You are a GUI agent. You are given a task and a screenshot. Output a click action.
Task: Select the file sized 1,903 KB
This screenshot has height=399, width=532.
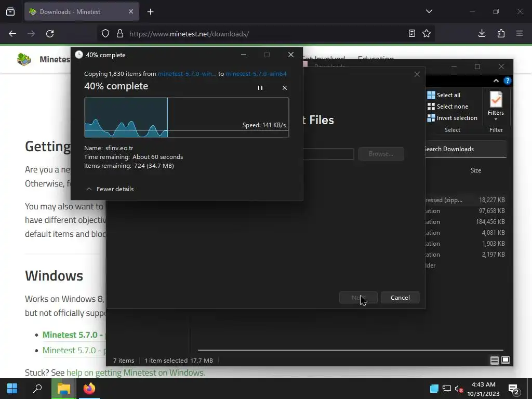tap(465, 243)
